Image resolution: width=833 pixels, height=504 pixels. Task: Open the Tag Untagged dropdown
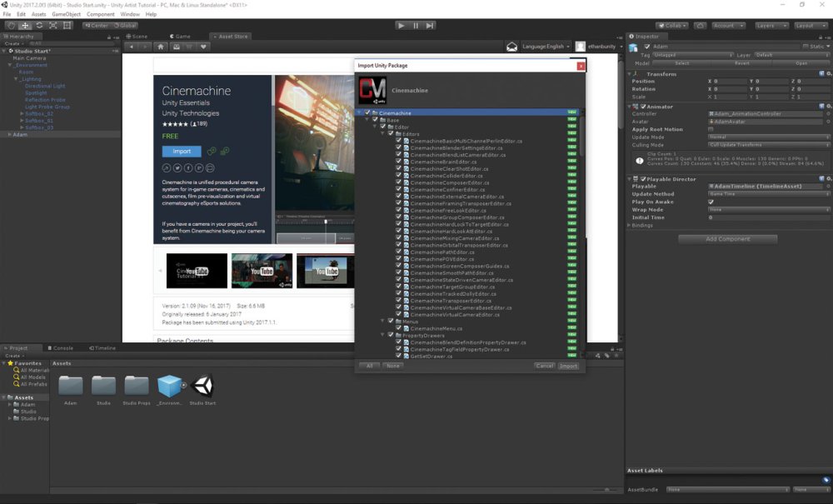point(693,55)
